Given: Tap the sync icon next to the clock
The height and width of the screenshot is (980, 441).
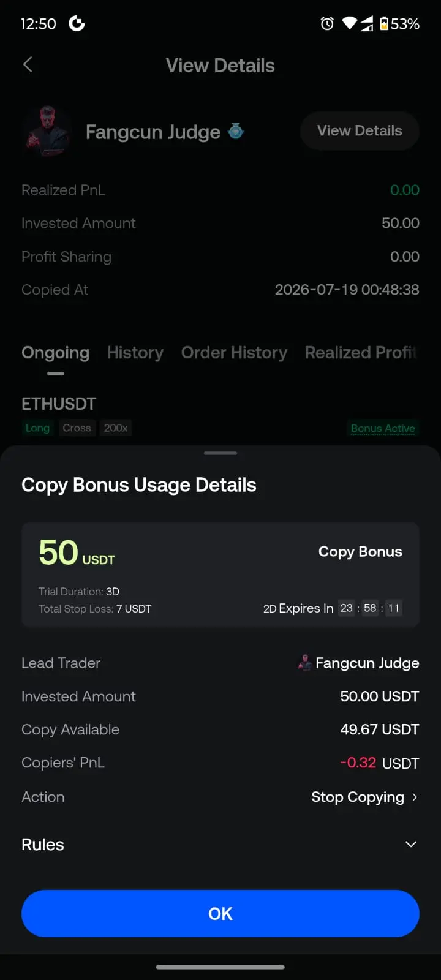Looking at the screenshot, I should [77, 24].
